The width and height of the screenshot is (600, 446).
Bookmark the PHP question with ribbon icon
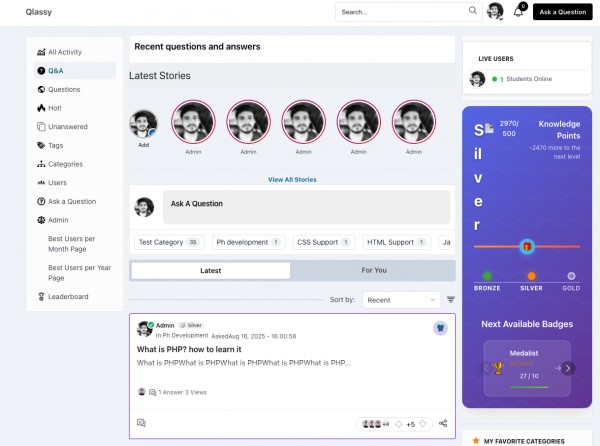tap(440, 328)
